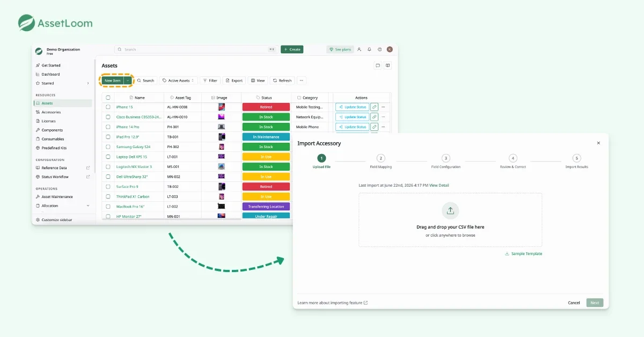Click the Demo Organization logo icon
The width and height of the screenshot is (644, 337).
pos(39,52)
